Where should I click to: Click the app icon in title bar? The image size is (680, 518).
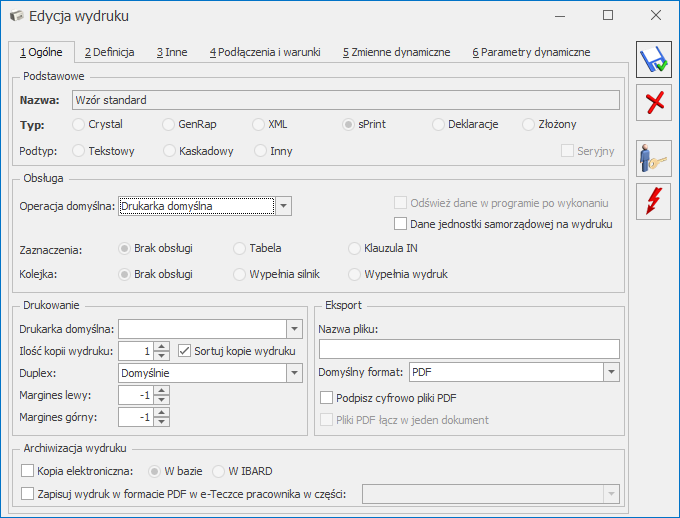(x=17, y=16)
